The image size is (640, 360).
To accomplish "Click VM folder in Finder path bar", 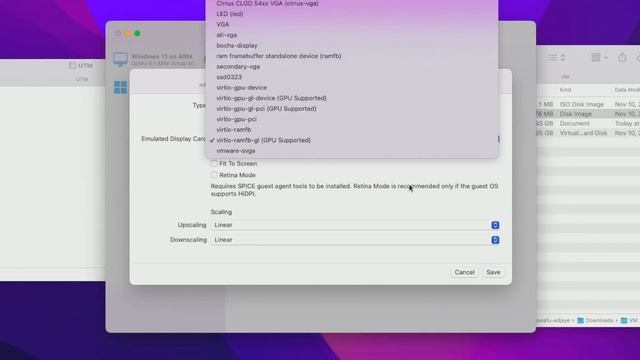I will (x=629, y=320).
